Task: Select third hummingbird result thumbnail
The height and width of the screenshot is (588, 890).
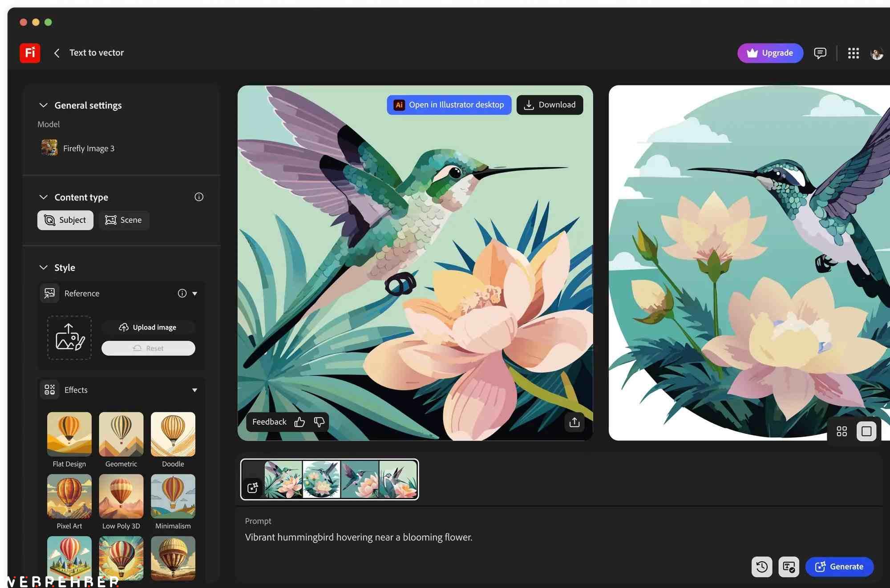Action: pyautogui.click(x=360, y=479)
